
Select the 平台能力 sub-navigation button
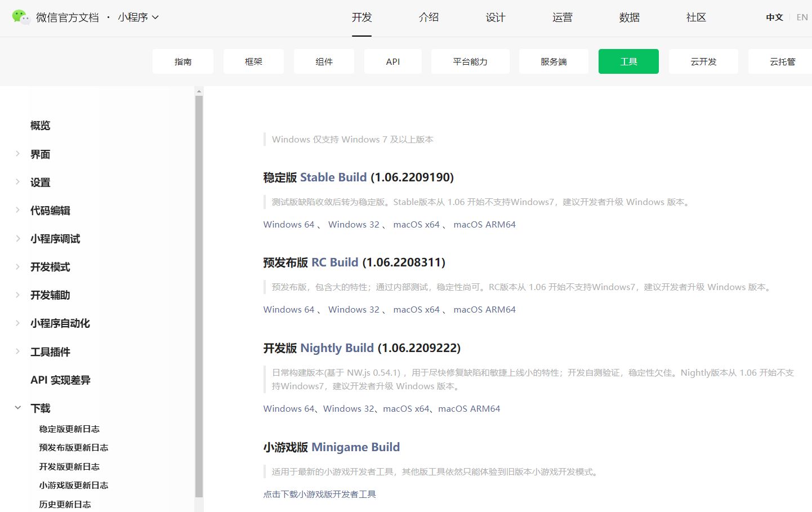(x=470, y=61)
